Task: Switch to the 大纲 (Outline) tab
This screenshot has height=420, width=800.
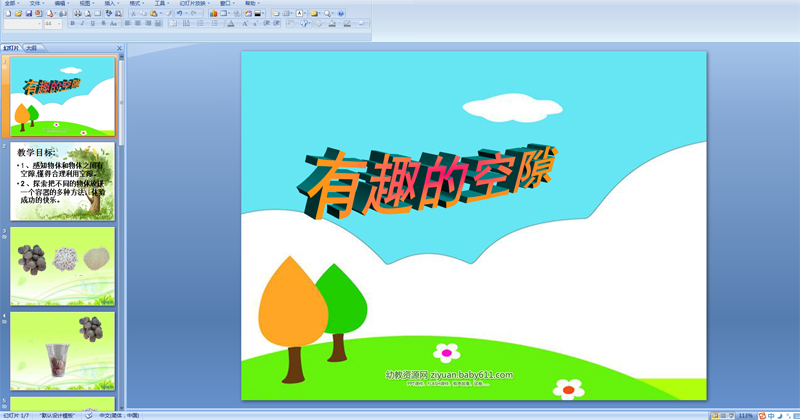Action: 32,48
